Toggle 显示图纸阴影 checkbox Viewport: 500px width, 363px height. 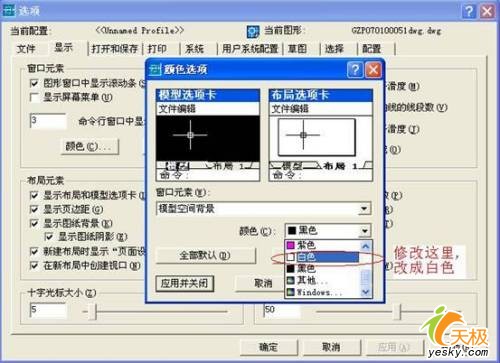pos(49,237)
